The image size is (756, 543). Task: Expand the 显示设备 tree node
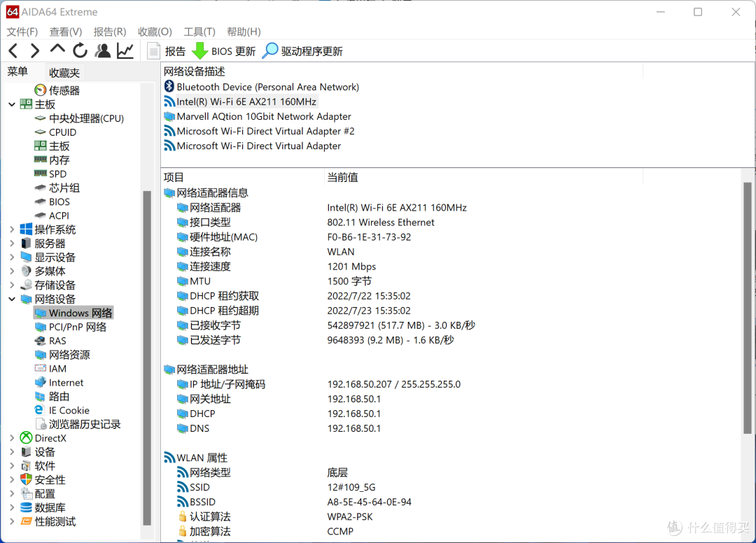[12, 258]
